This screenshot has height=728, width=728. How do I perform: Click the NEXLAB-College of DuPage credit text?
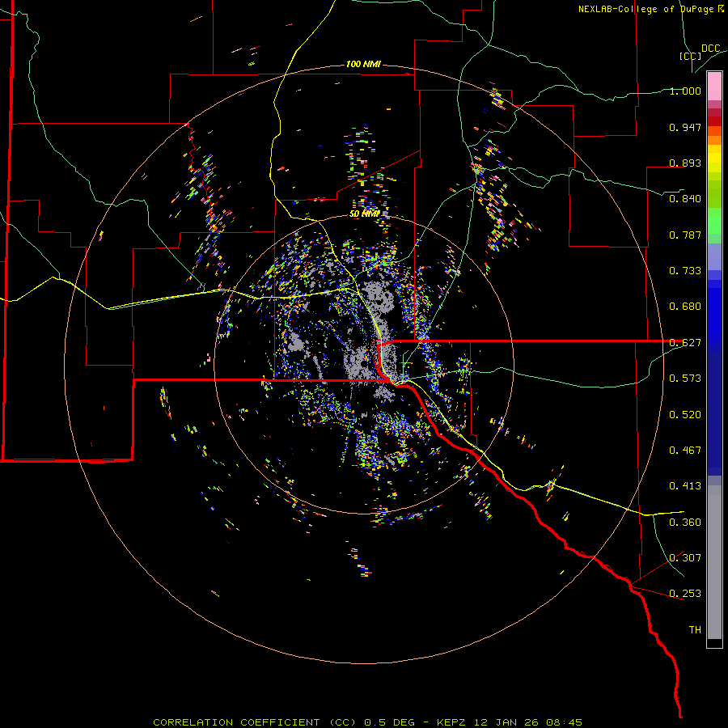tap(646, 9)
